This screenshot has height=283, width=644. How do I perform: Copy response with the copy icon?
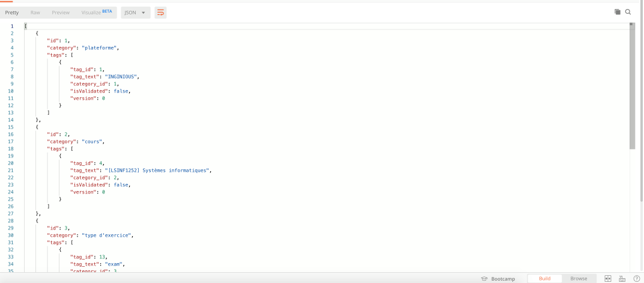pos(618,12)
